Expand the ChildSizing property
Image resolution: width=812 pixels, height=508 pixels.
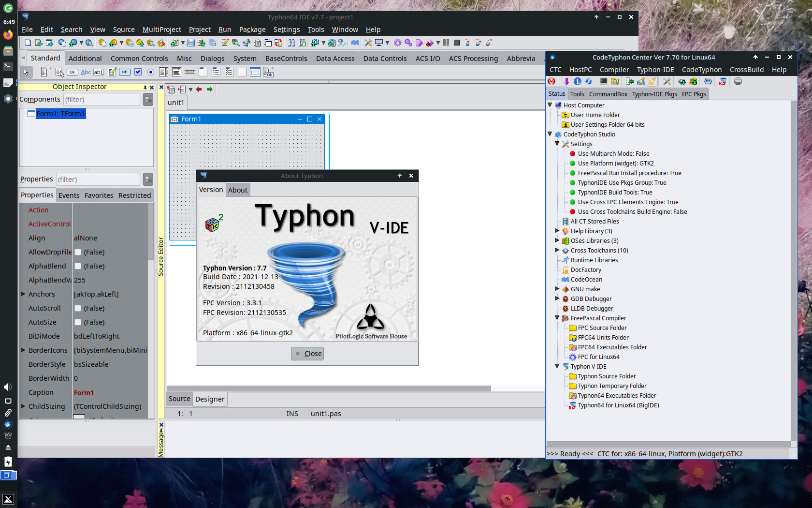(23, 406)
